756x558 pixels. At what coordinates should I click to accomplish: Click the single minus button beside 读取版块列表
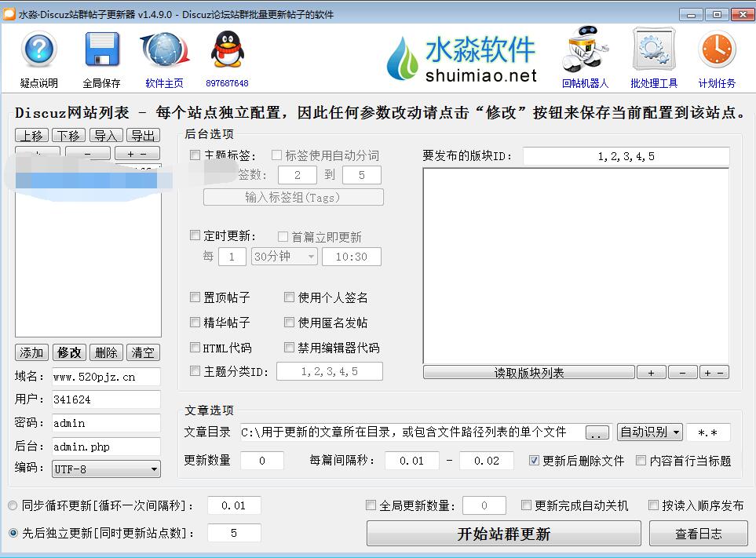683,373
